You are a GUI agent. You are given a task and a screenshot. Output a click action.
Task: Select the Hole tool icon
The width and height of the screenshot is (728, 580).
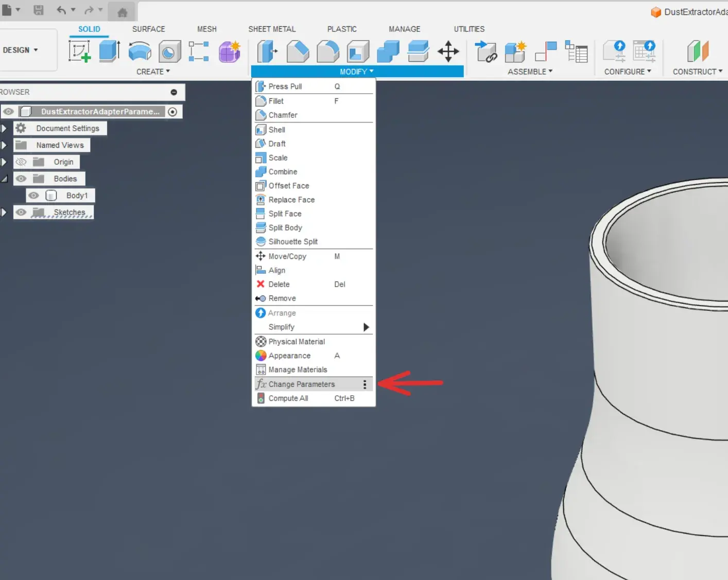[169, 51]
